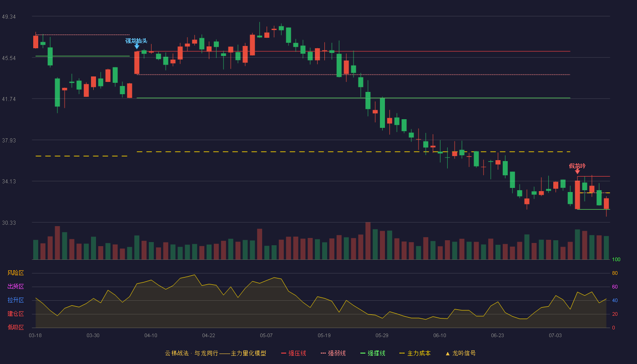
Task: Click the large red candle under 假龙吟
Action: pos(577,195)
